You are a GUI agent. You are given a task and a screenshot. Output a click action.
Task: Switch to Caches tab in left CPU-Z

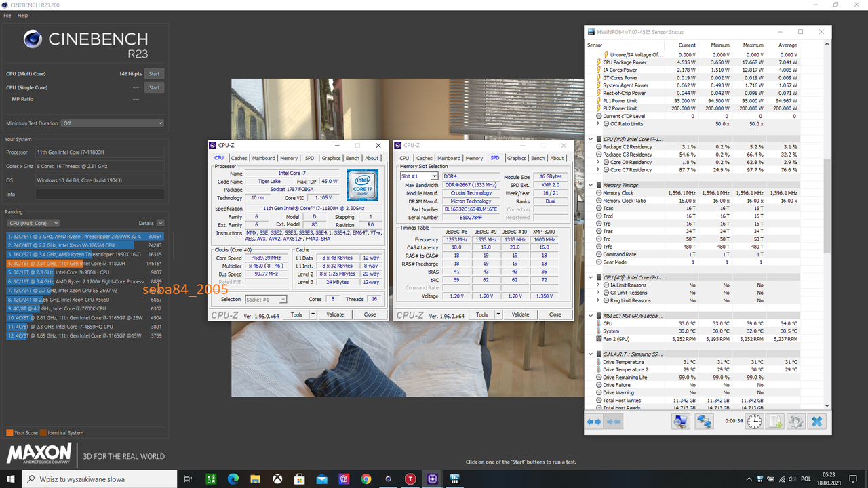239,158
